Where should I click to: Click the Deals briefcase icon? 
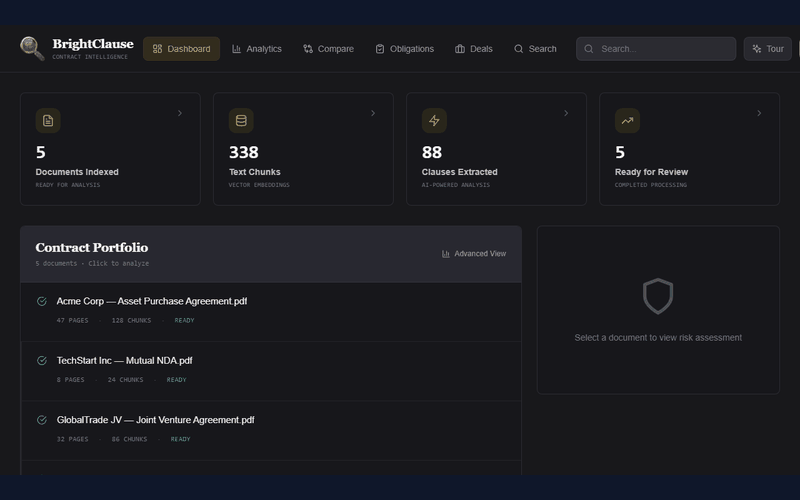click(460, 49)
